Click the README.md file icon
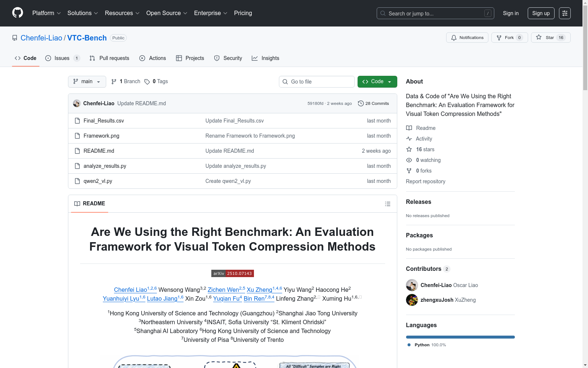The image size is (588, 368). [77, 151]
